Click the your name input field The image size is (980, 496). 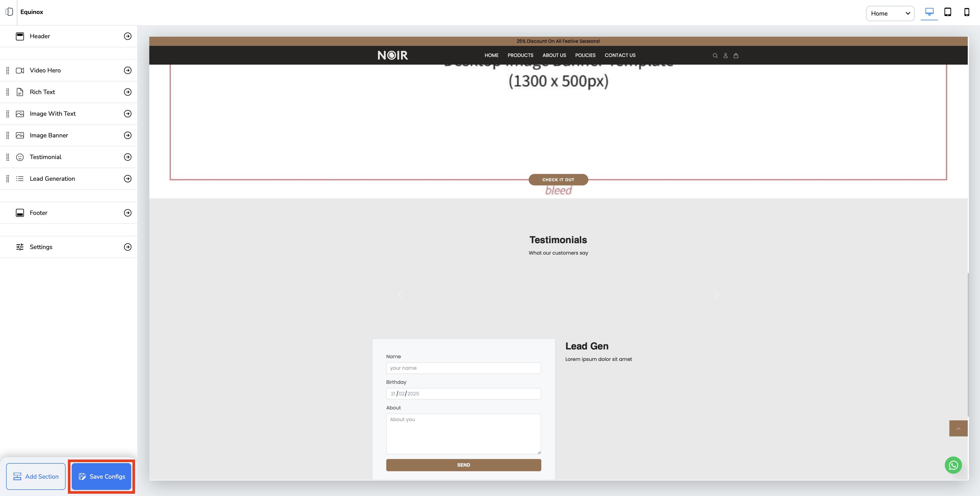463,368
